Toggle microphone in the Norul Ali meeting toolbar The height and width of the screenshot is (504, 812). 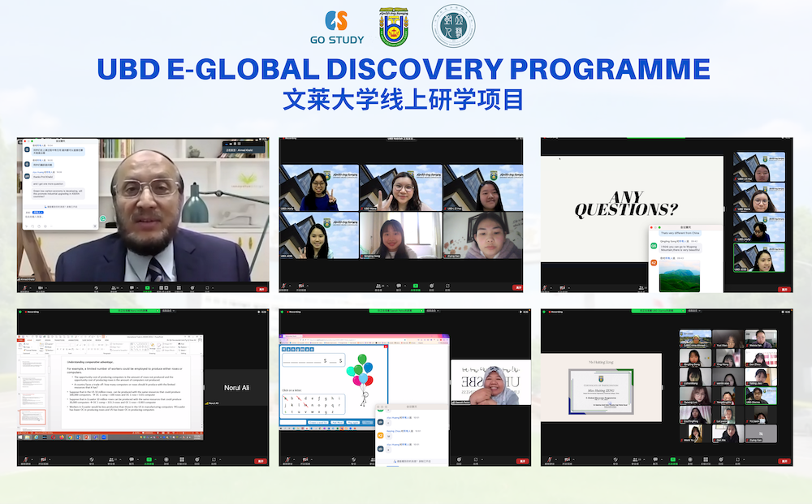[26, 458]
